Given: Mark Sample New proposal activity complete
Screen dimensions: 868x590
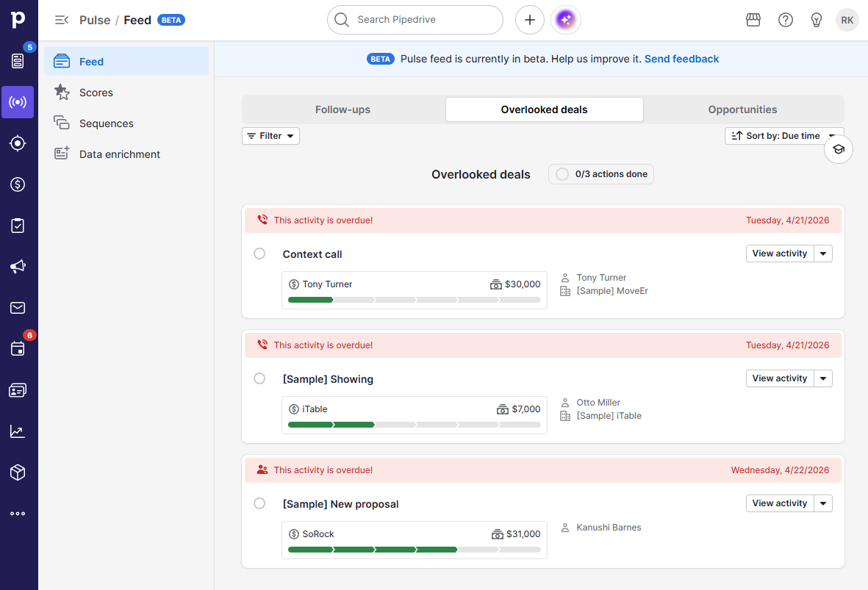Looking at the screenshot, I should pyautogui.click(x=259, y=503).
